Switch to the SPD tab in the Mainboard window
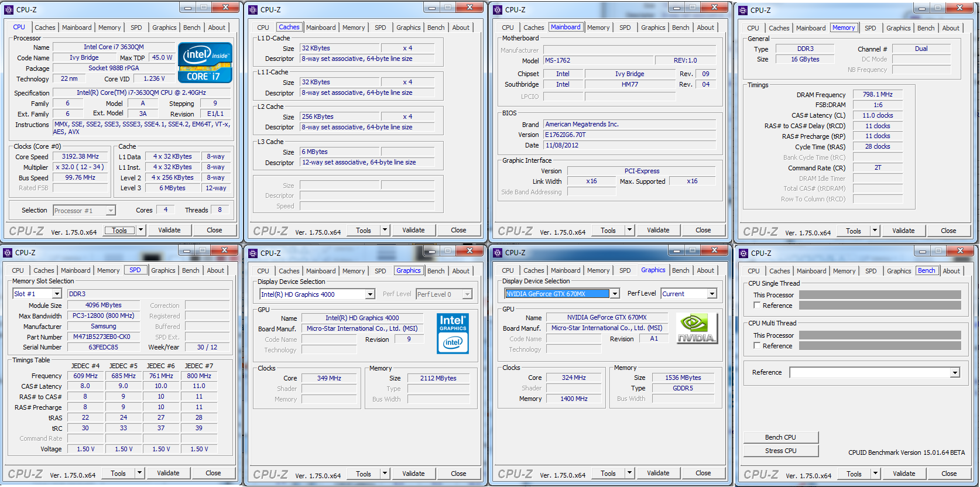980x487 pixels. 625,28
